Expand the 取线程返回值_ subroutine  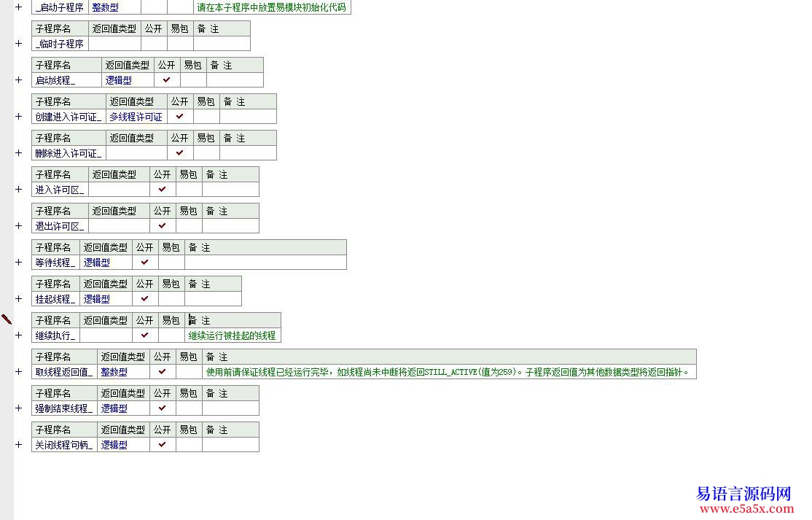pyautogui.click(x=19, y=372)
